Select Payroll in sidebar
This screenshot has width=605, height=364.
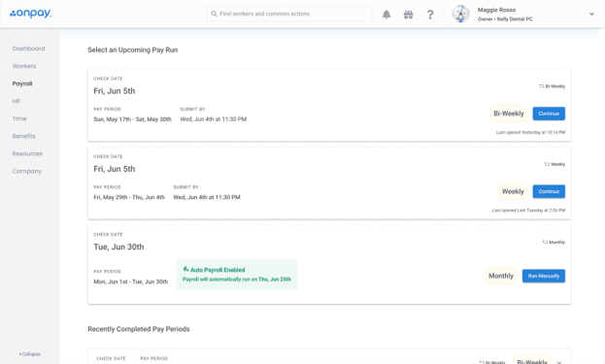22,83
